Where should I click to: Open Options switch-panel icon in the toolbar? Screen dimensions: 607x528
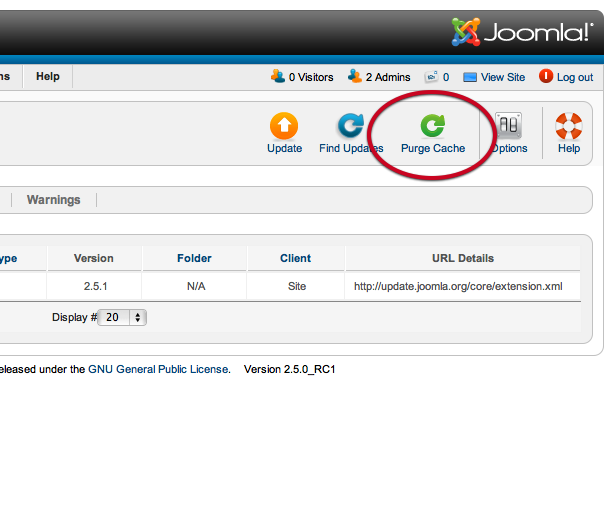(508, 125)
